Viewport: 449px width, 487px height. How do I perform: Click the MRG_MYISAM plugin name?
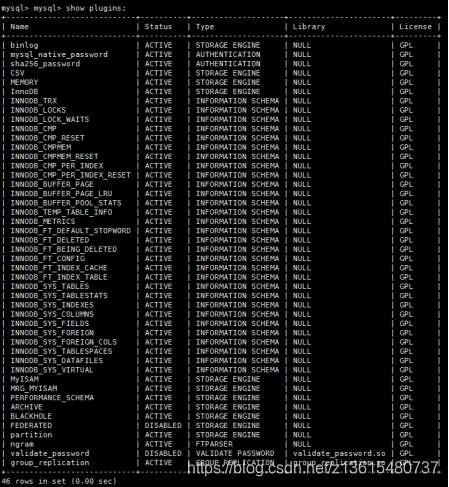[33, 388]
